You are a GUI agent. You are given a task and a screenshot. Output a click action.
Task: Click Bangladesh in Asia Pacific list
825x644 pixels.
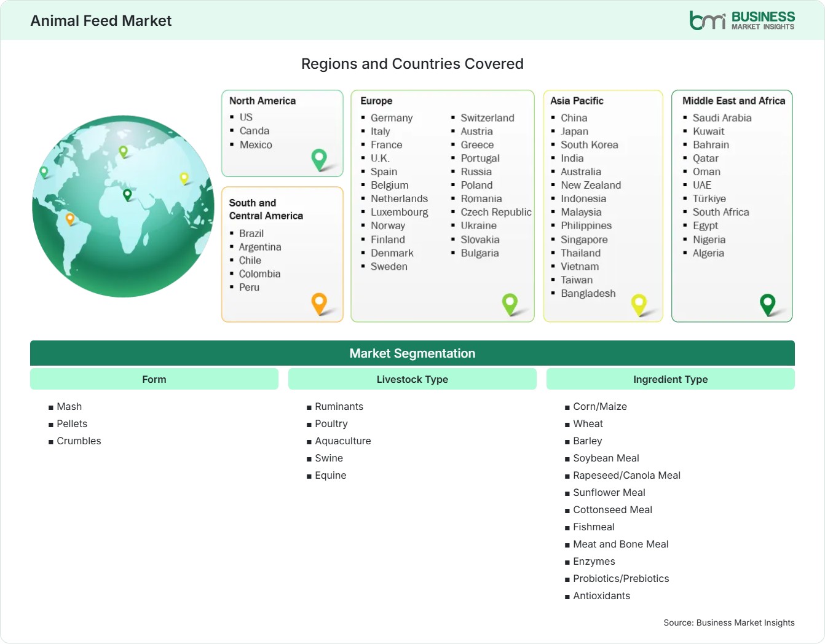pos(588,294)
